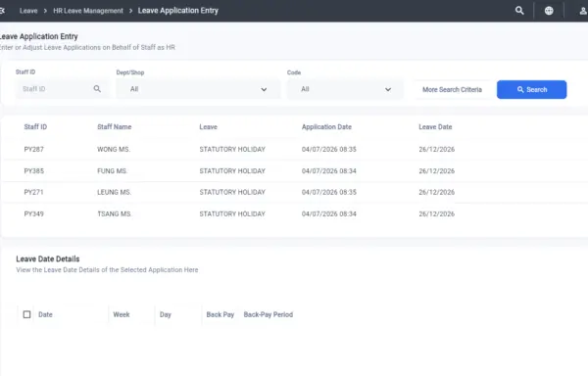
Task: Click staff name WONG MS.
Action: (x=114, y=149)
